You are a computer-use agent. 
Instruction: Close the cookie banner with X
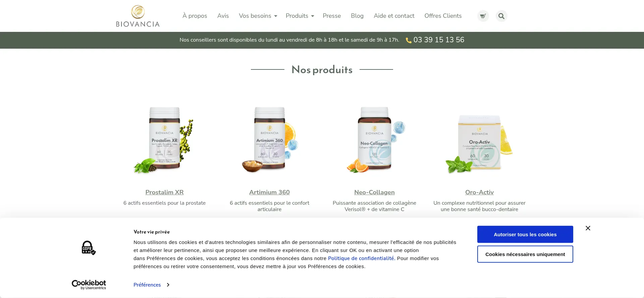588,228
